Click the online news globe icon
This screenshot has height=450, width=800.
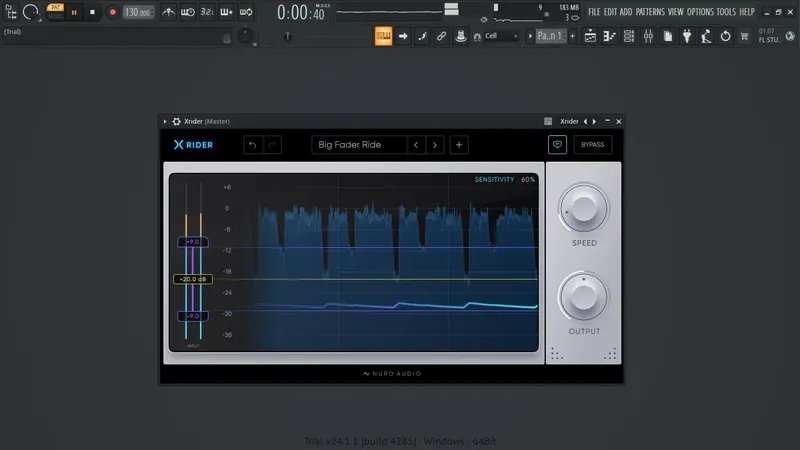click(790, 36)
